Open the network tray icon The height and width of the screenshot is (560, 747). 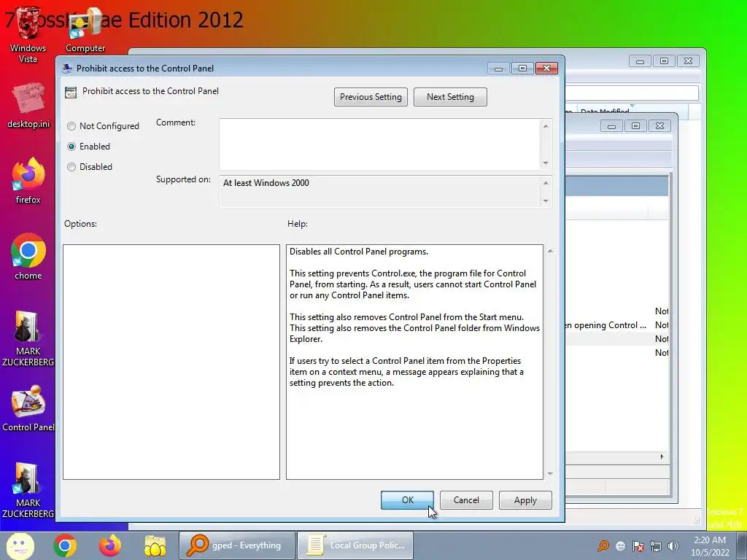click(656, 546)
